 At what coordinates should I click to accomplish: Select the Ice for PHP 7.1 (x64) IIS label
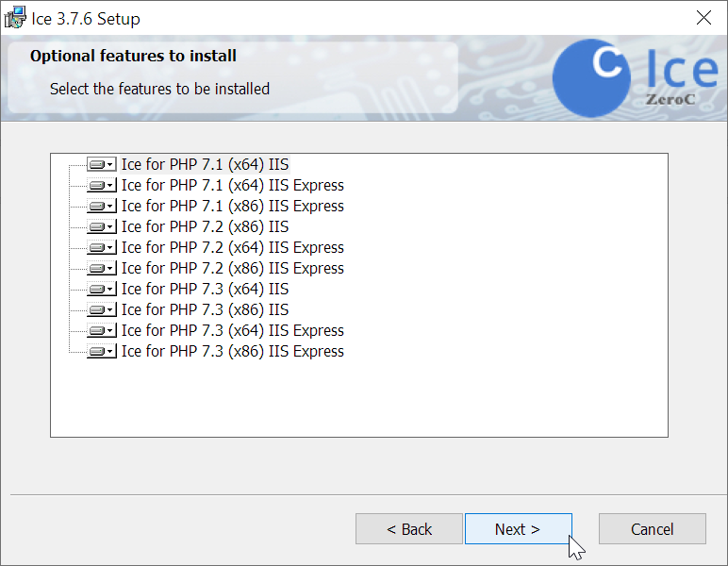[x=205, y=164]
